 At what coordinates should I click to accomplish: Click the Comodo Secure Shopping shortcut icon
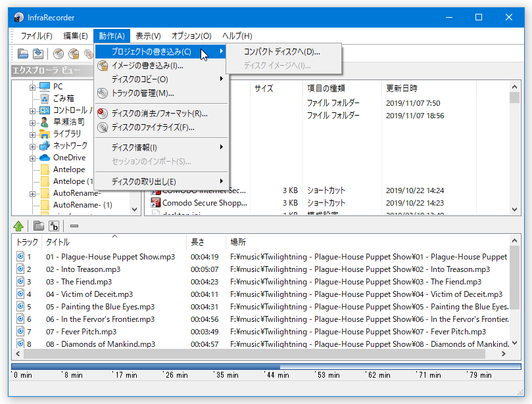[x=156, y=203]
